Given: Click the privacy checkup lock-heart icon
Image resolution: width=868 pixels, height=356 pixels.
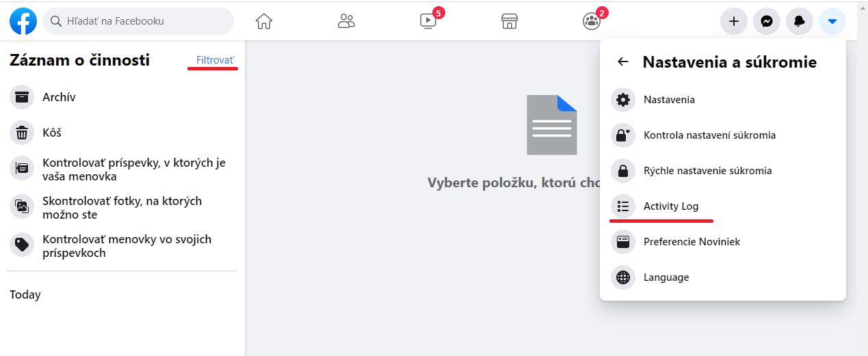Looking at the screenshot, I should pyautogui.click(x=623, y=135).
